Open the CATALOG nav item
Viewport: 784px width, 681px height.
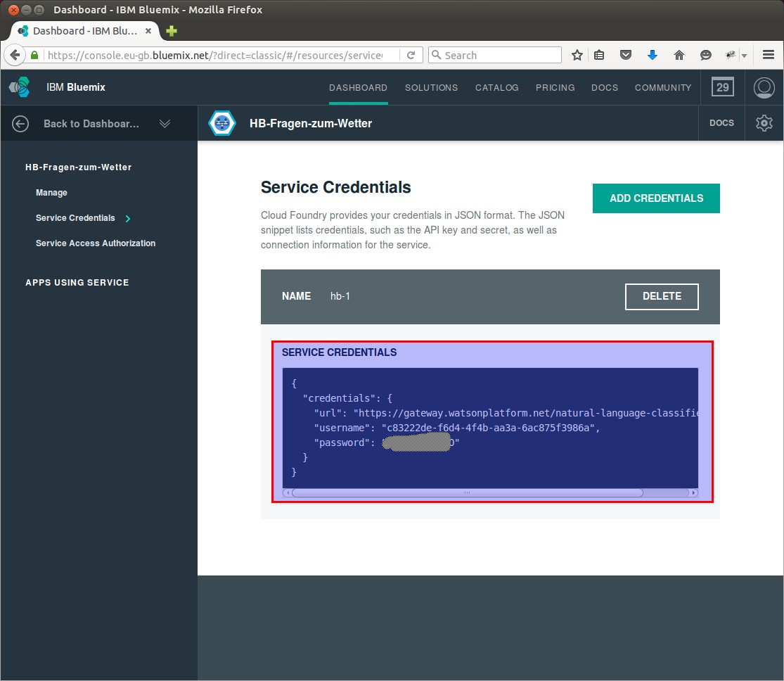click(496, 87)
